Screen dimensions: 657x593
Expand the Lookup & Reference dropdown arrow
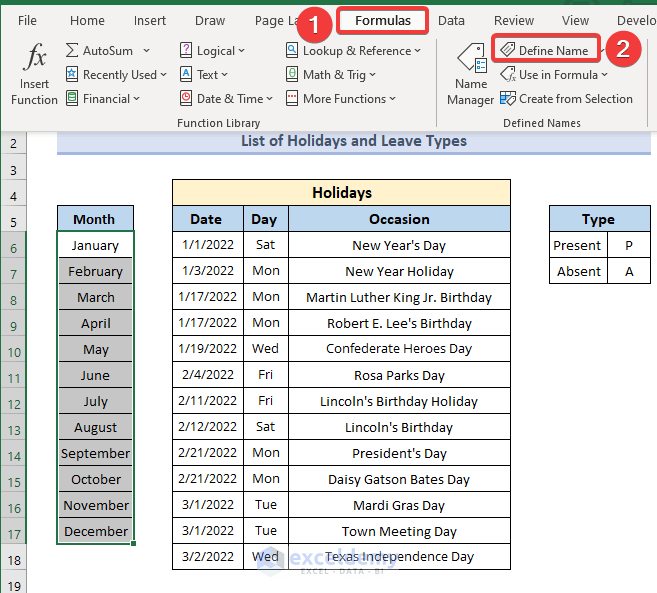pos(417,51)
